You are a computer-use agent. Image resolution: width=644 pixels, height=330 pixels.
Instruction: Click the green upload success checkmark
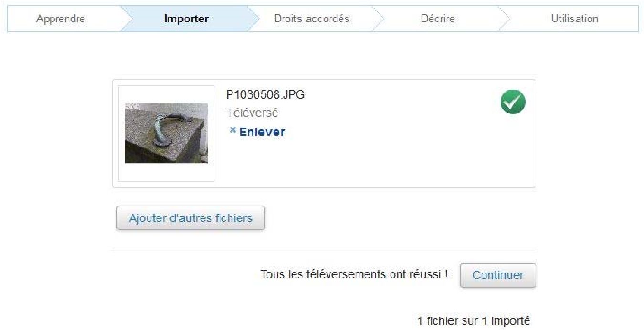coord(513,102)
